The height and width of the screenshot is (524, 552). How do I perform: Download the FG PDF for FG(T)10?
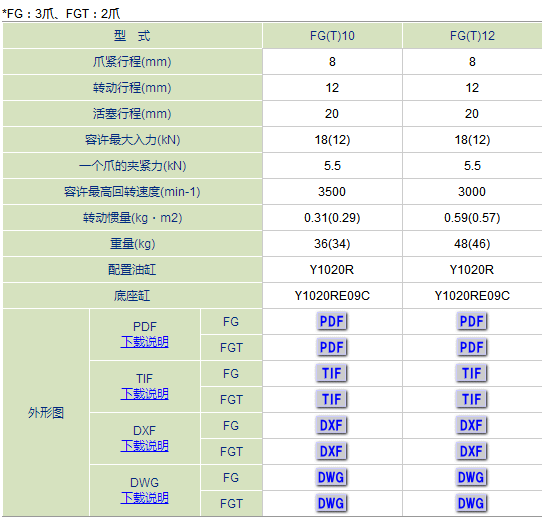pyautogui.click(x=332, y=321)
